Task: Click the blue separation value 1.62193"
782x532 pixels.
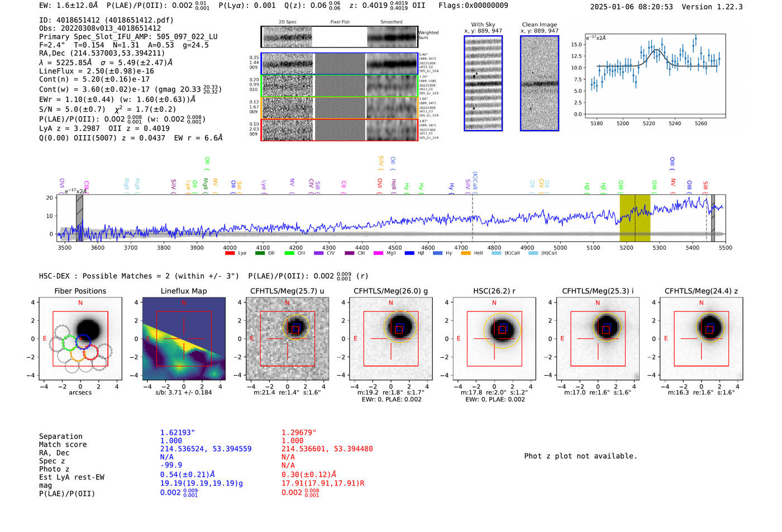Action: pyautogui.click(x=178, y=433)
